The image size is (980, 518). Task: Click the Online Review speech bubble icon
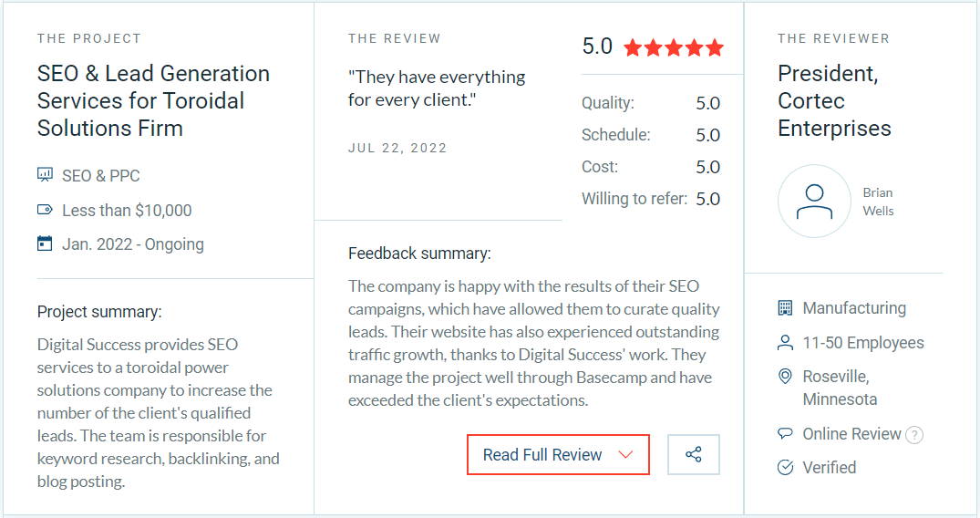point(785,433)
